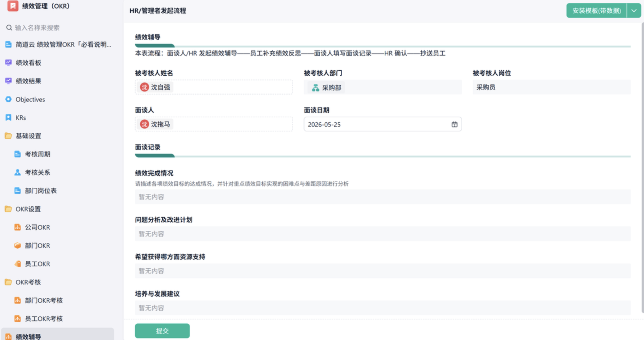The image size is (644, 340).
Task: Click the 被考核人部门 field
Action: [383, 87]
